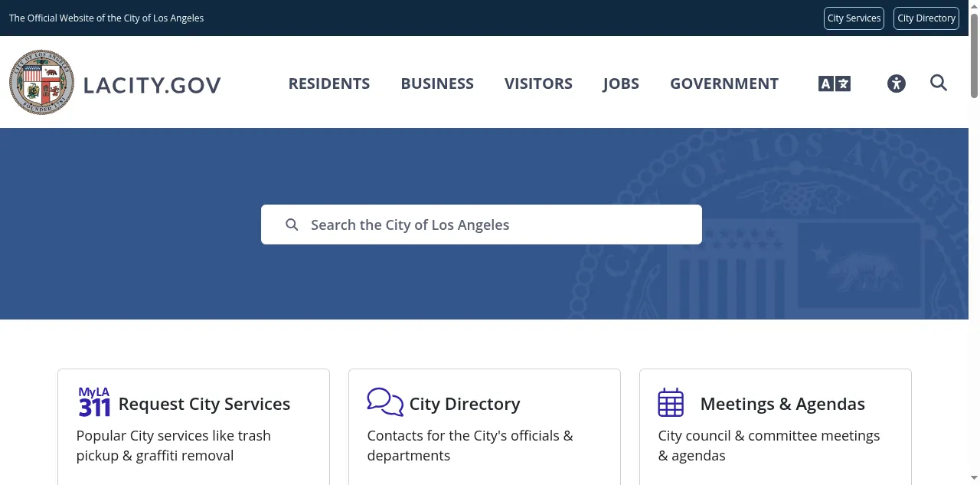Click the Meetings & Agendas calendar icon
This screenshot has width=980, height=485.
coord(671,402)
